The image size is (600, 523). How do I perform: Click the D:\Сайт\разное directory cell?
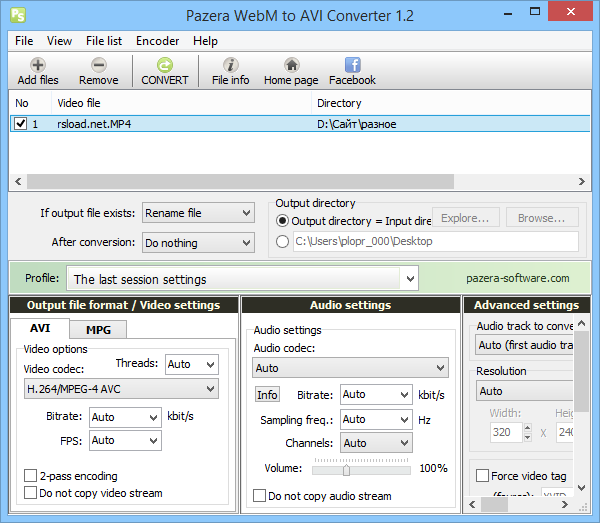click(x=357, y=124)
